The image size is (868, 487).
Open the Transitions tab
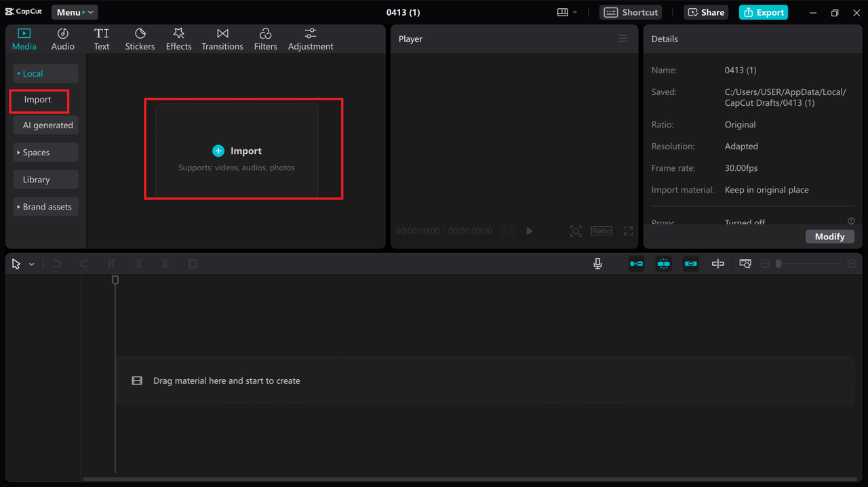click(222, 39)
